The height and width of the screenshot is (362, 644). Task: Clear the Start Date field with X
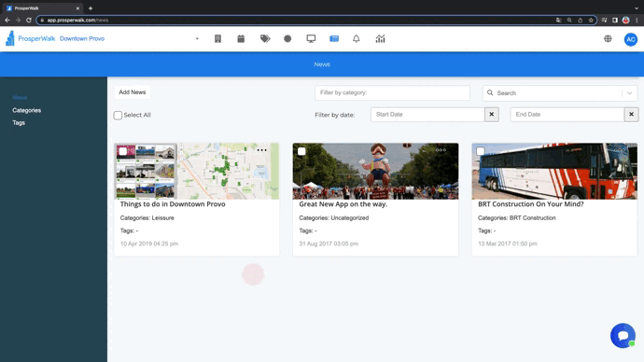(x=492, y=115)
